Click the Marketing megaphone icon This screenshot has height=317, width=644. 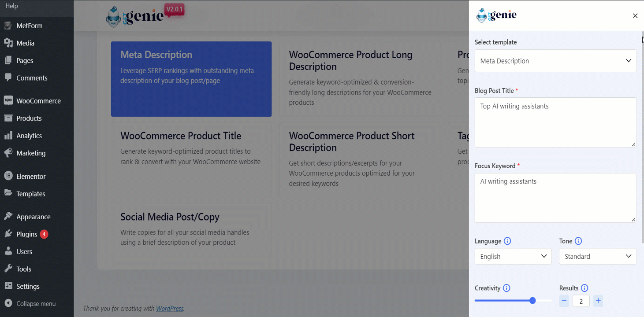click(x=8, y=153)
